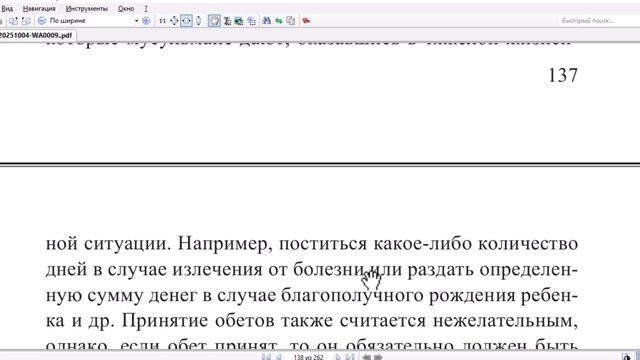Click rotate right icon in toolbar

pos(26,21)
